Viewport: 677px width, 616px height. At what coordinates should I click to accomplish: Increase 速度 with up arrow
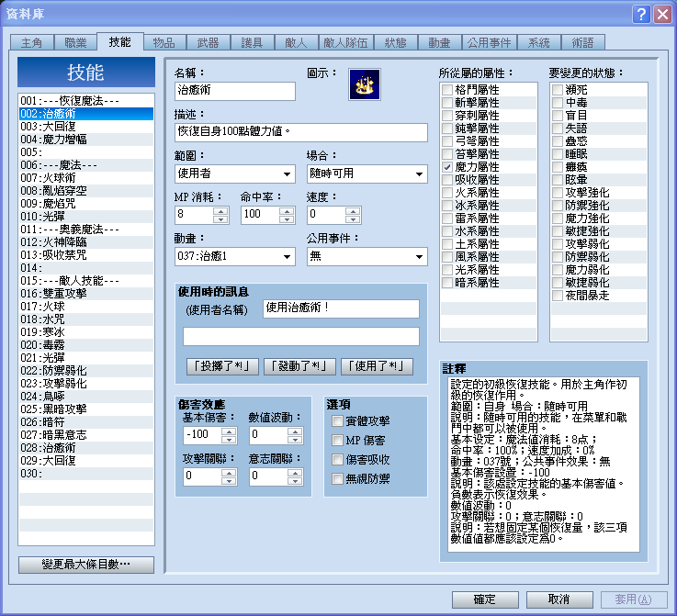(353, 211)
